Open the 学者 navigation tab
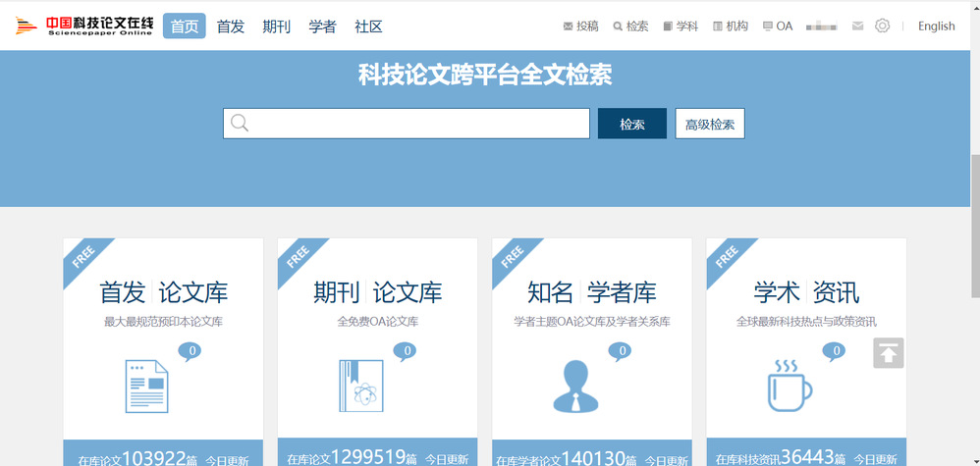 322,26
